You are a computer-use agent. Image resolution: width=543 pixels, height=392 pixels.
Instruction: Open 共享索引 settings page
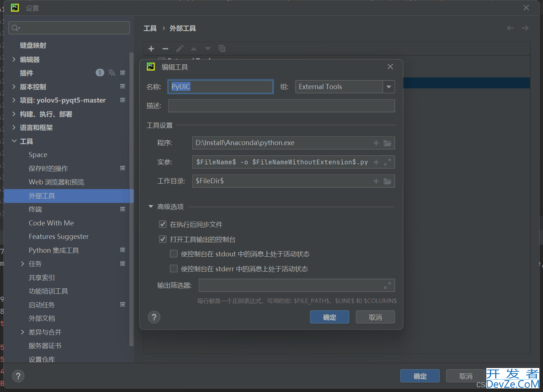(42, 277)
